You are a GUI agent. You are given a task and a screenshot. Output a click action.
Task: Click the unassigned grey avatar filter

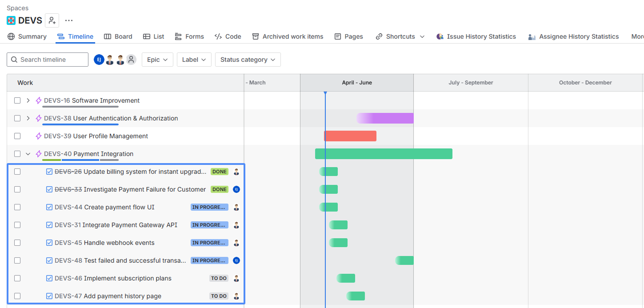tap(131, 60)
